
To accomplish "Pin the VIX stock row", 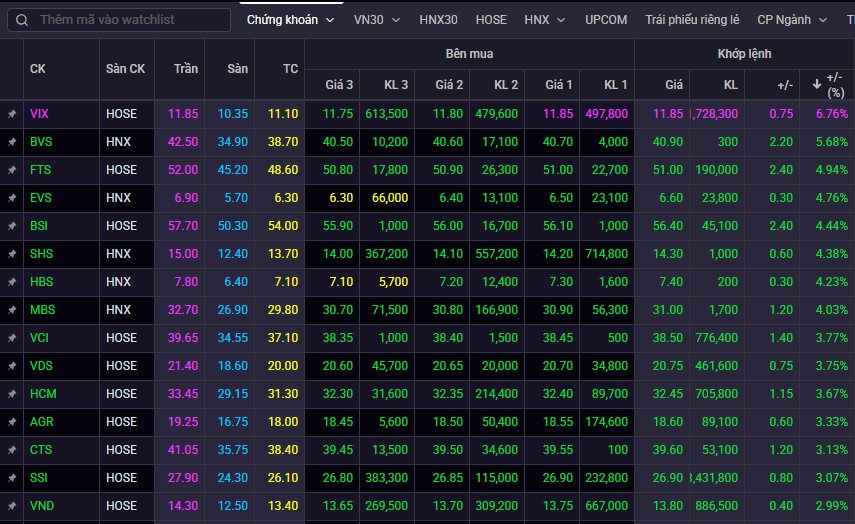I will 12,114.
